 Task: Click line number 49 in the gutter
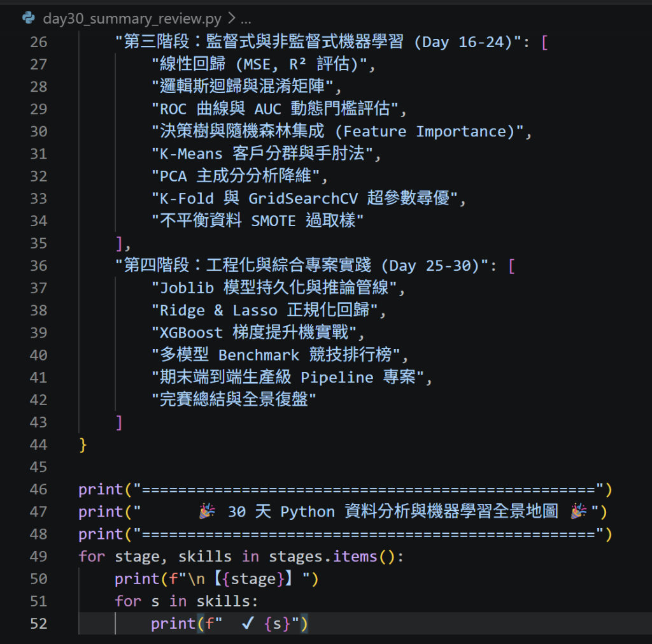click(39, 557)
